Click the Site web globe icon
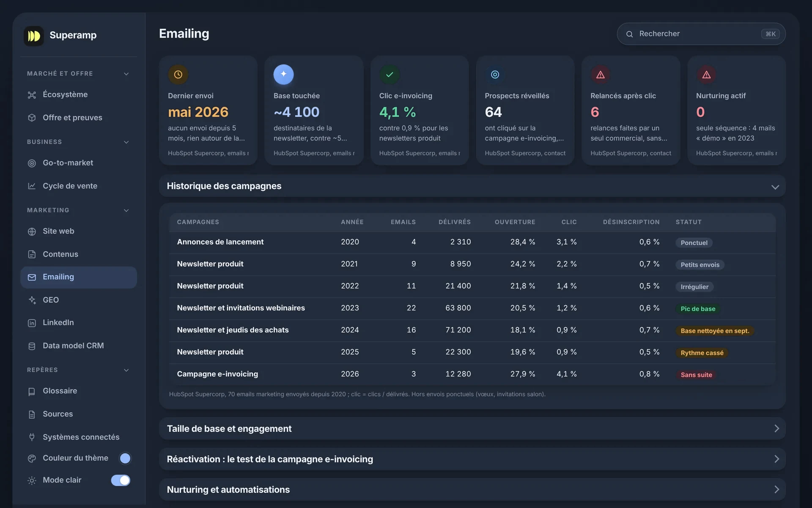 click(32, 232)
